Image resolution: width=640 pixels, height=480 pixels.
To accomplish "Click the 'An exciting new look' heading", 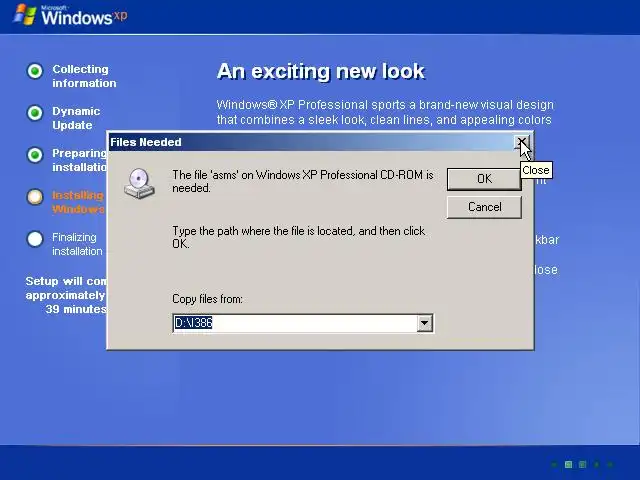I will click(321, 71).
